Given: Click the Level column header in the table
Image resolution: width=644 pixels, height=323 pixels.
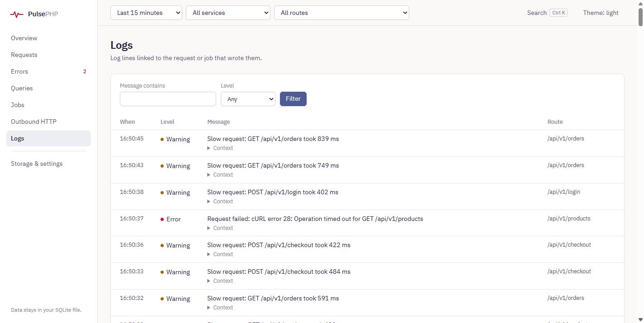Looking at the screenshot, I should point(167,122).
